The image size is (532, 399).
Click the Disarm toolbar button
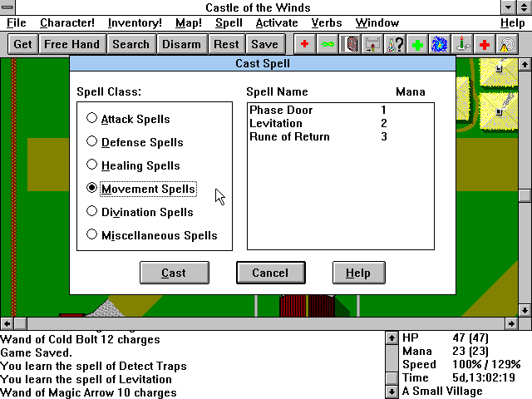pyautogui.click(x=181, y=44)
